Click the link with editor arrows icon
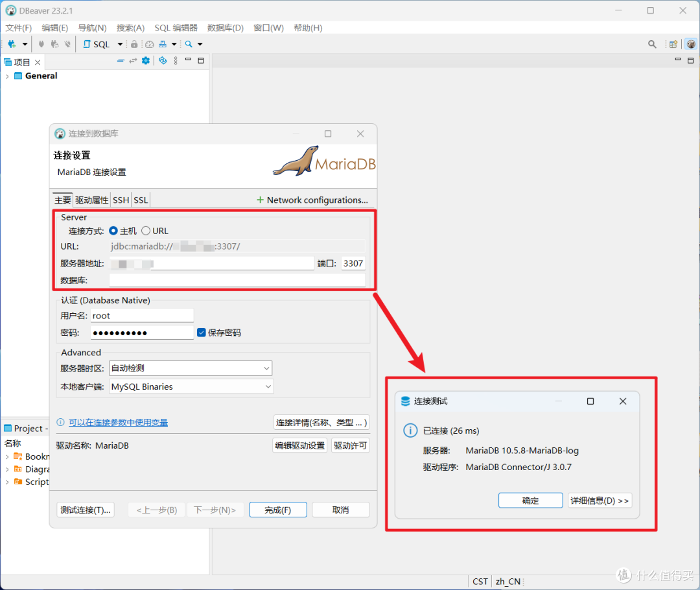 coord(133,61)
